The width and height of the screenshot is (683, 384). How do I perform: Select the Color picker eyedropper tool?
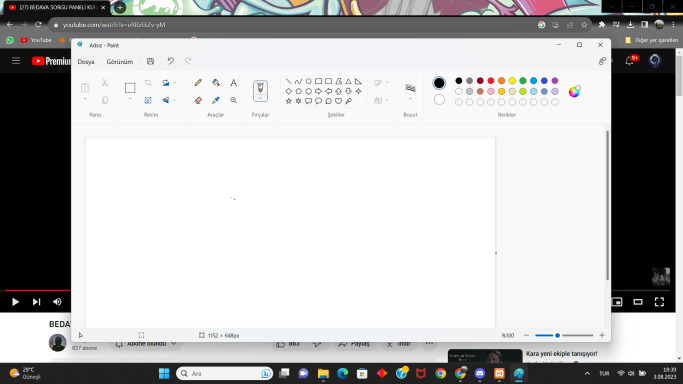[x=216, y=101]
